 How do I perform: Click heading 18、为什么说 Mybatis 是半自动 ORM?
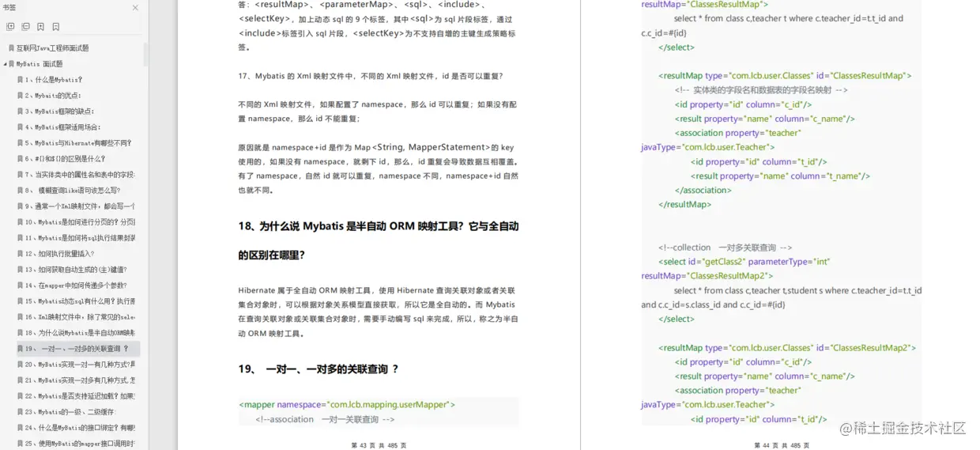(x=379, y=240)
